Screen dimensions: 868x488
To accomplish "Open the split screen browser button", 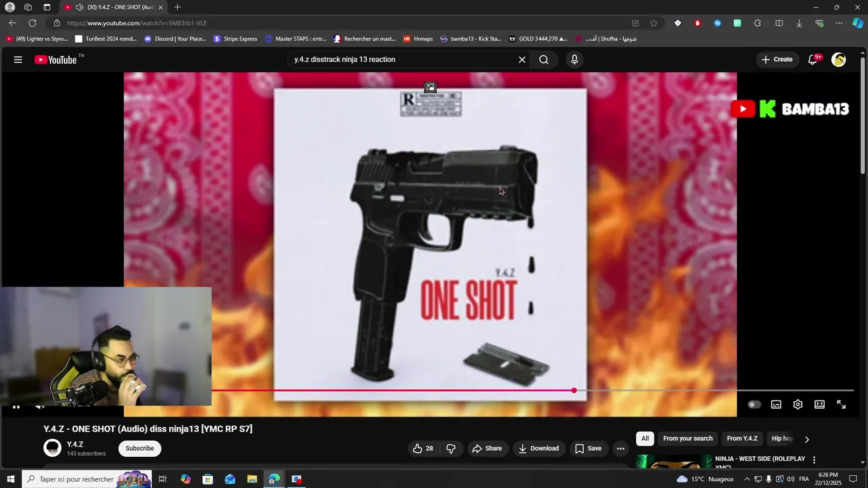I will [779, 23].
